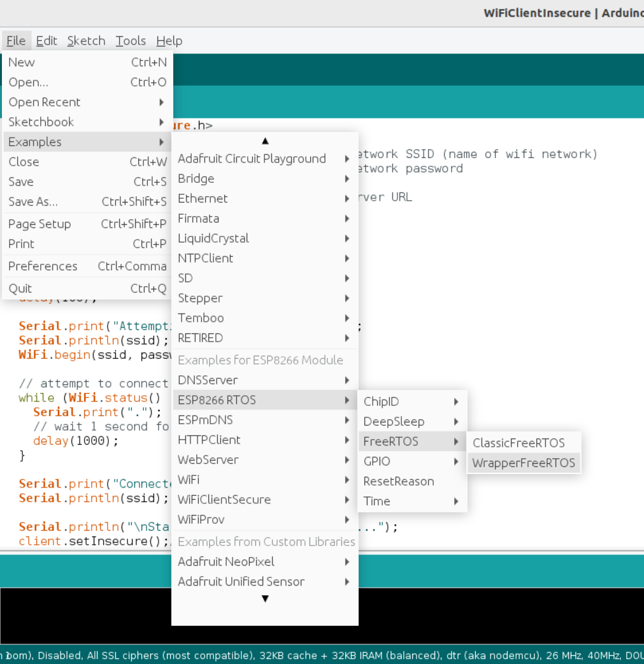Click Quit in File menu

88,289
